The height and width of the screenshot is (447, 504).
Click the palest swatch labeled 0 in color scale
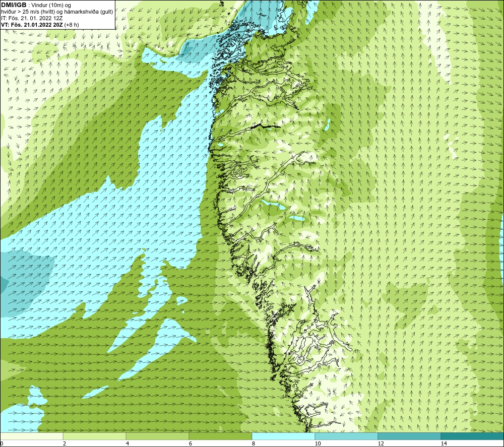tap(31, 436)
